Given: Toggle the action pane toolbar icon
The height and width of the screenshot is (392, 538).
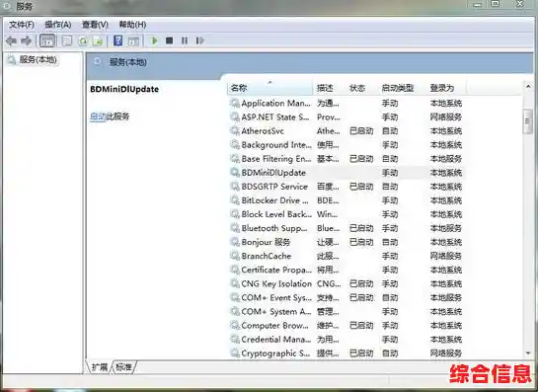Looking at the screenshot, I should coord(133,40).
